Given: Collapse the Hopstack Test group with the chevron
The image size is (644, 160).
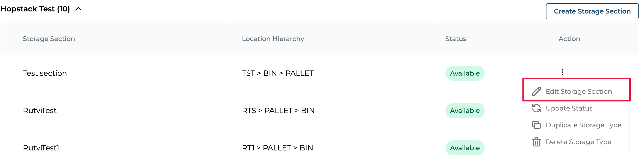Looking at the screenshot, I should coord(78,9).
